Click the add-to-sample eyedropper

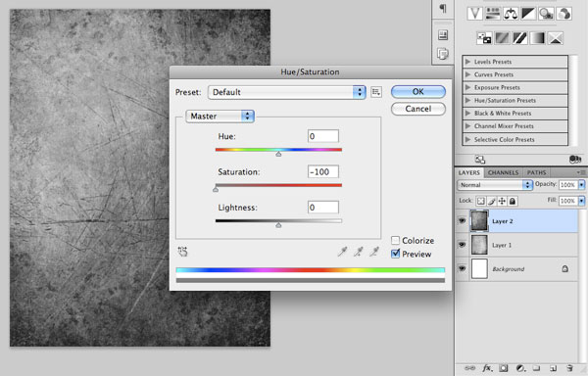358,252
